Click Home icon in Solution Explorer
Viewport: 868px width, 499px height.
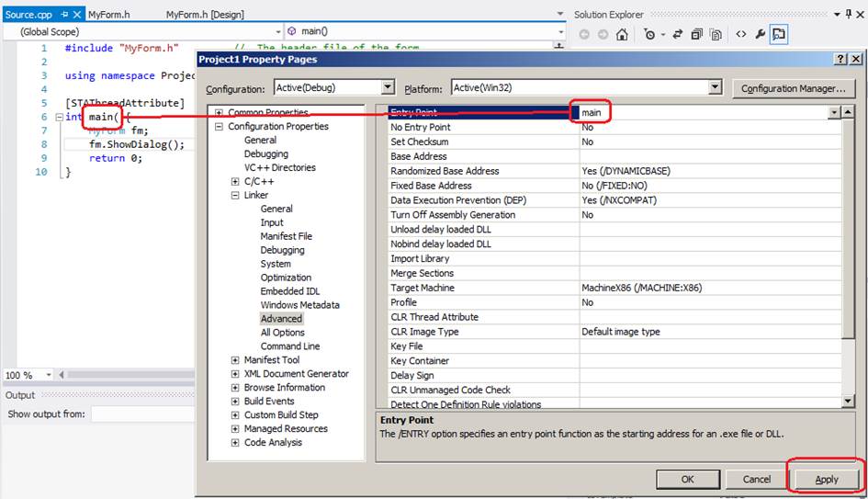622,35
